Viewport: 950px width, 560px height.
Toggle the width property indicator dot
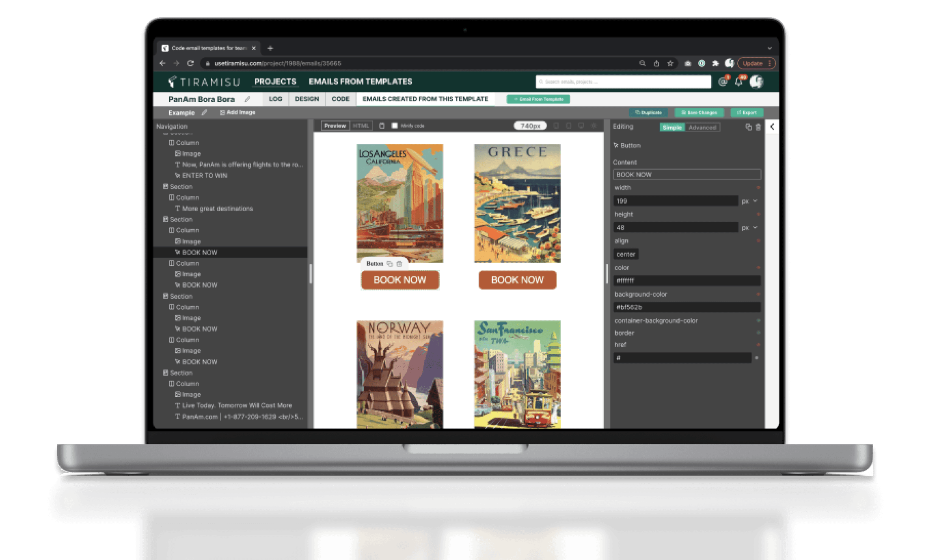(758, 187)
